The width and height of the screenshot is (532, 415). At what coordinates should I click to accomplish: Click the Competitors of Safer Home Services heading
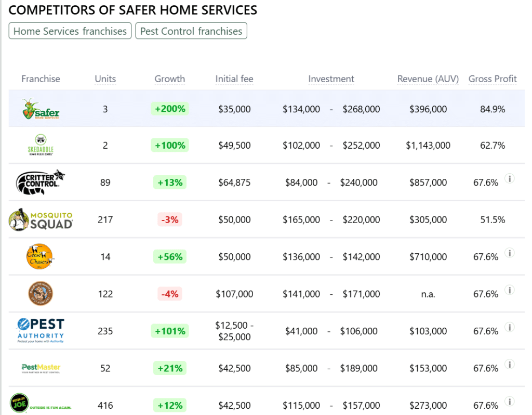click(132, 10)
